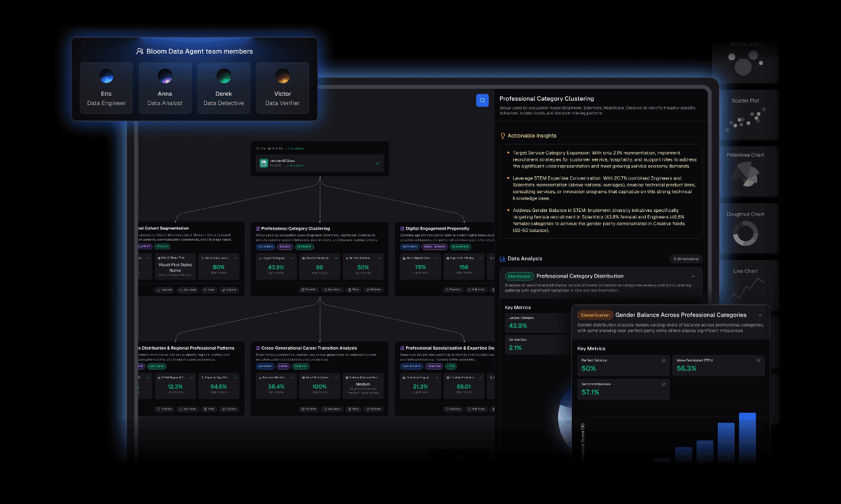Click the Ask more icon on Cross-Generational Career Analysis card
Viewport: 841px width, 504px height.
tap(332, 409)
